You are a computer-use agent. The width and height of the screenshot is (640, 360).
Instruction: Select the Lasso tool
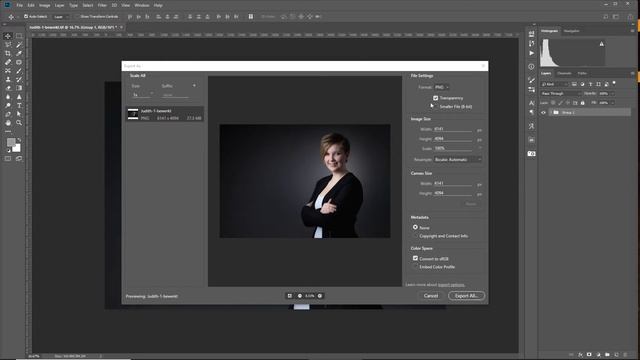8,44
